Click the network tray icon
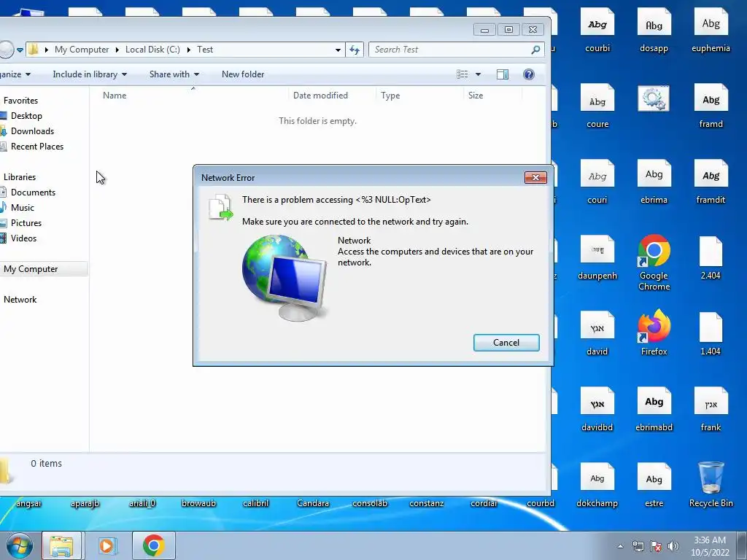The width and height of the screenshot is (747, 560). [638, 546]
